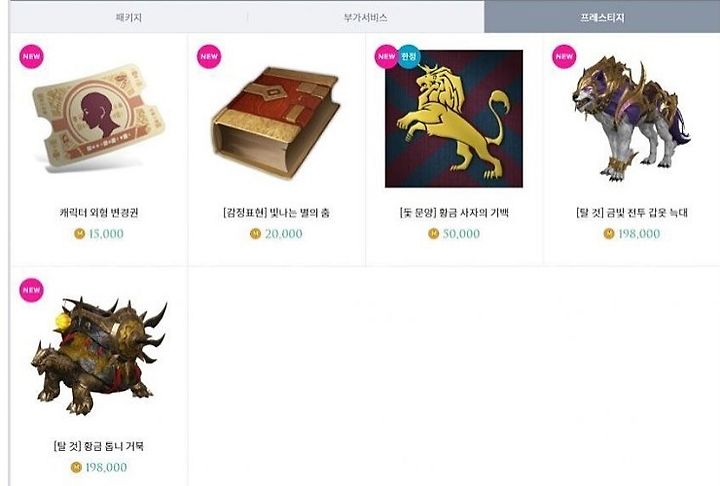720x486 pixels.
Task: Click the character appearance change ticket image
Action: click(x=98, y=119)
